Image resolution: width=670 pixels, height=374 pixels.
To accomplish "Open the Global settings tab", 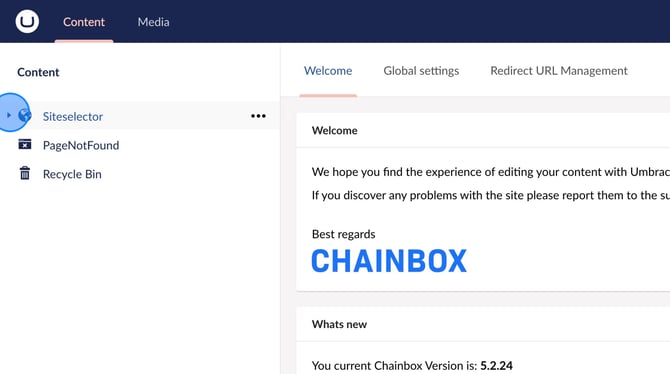I will point(421,71).
